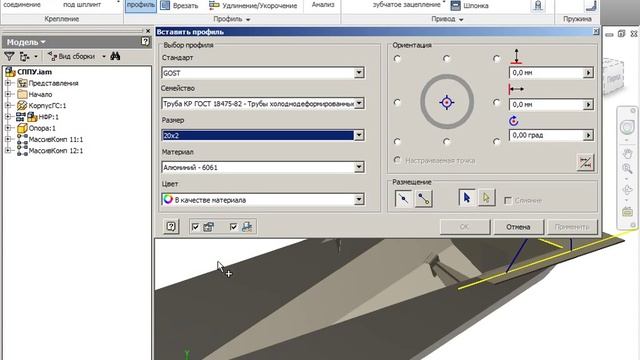Click the Удлинение/Укорочение ribbon tool
The height and width of the screenshot is (360, 640).
click(253, 6)
